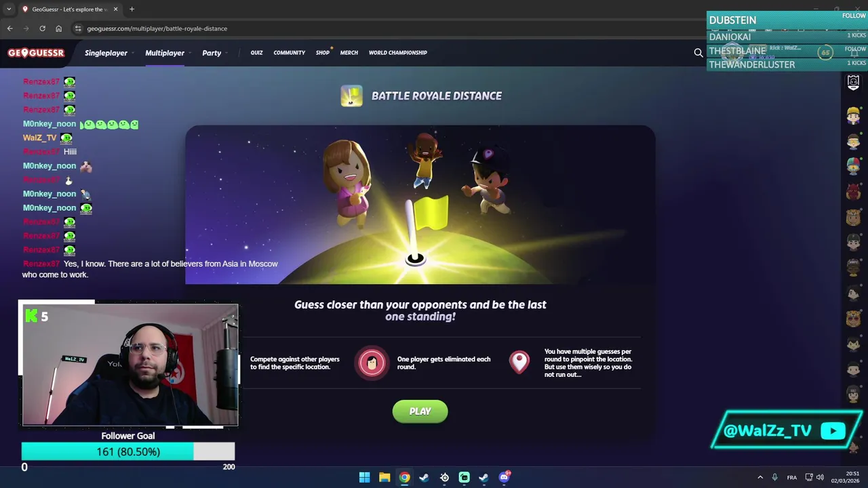Screen dimensions: 868x488
Task: Open the MERCH link
Action: (x=349, y=53)
